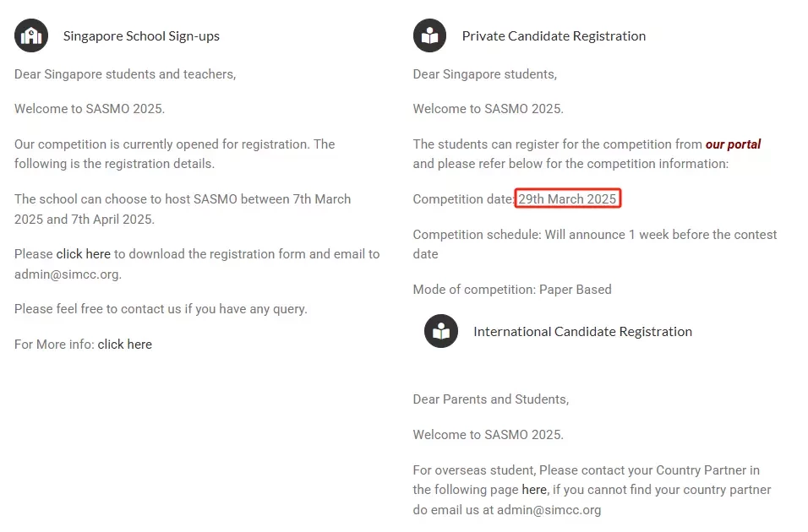
Task: Follow the 'For More info: click here' link
Action: pyautogui.click(x=125, y=344)
